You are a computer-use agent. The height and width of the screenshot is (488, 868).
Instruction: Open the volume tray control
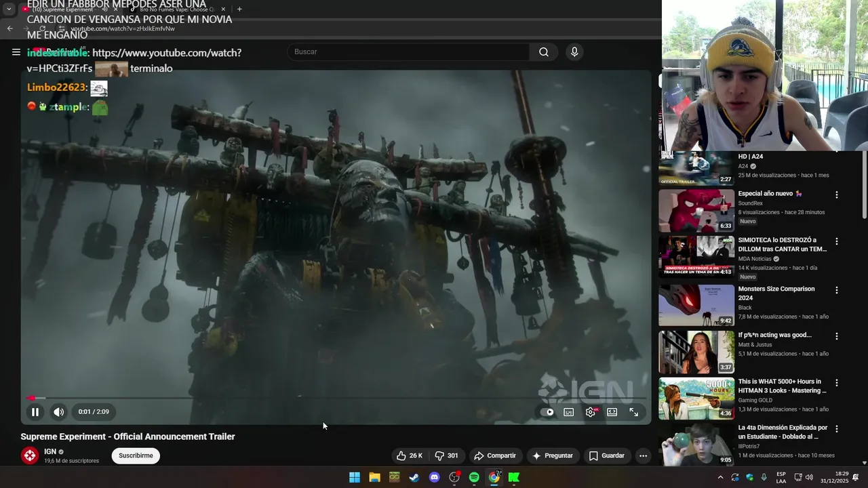point(809,478)
